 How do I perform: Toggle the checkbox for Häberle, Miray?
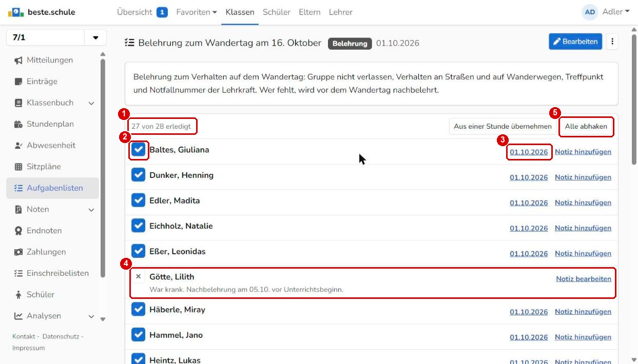tap(139, 310)
